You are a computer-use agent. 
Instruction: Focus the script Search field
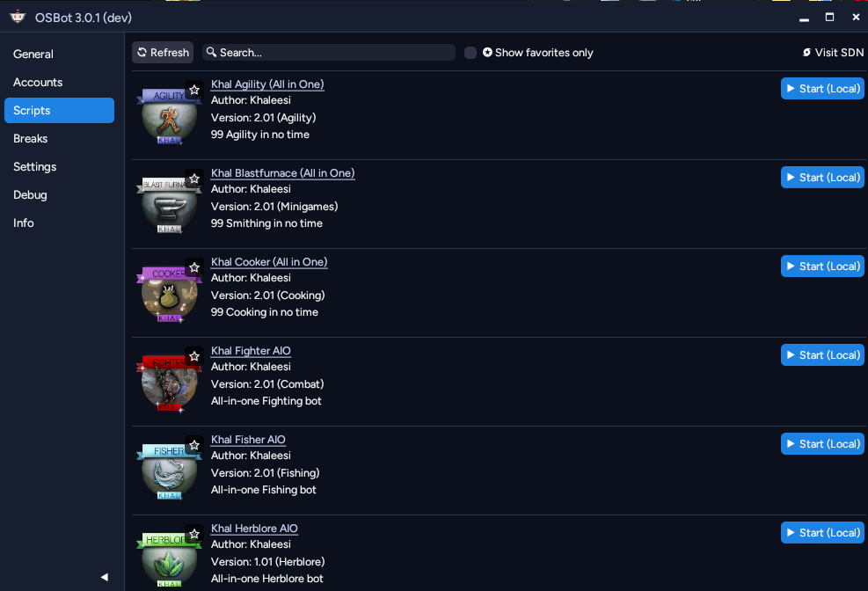329,53
